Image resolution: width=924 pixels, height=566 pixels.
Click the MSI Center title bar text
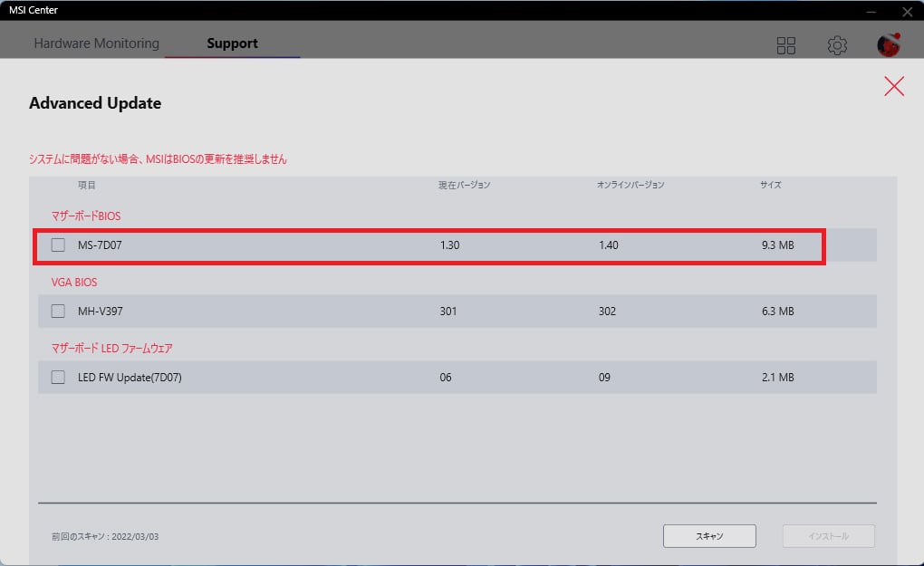[34, 10]
